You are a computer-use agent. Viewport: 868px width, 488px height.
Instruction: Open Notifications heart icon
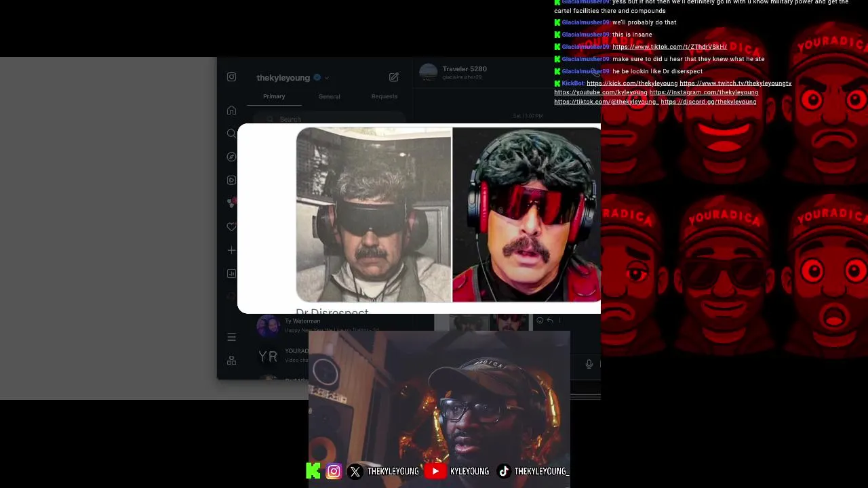(231, 227)
